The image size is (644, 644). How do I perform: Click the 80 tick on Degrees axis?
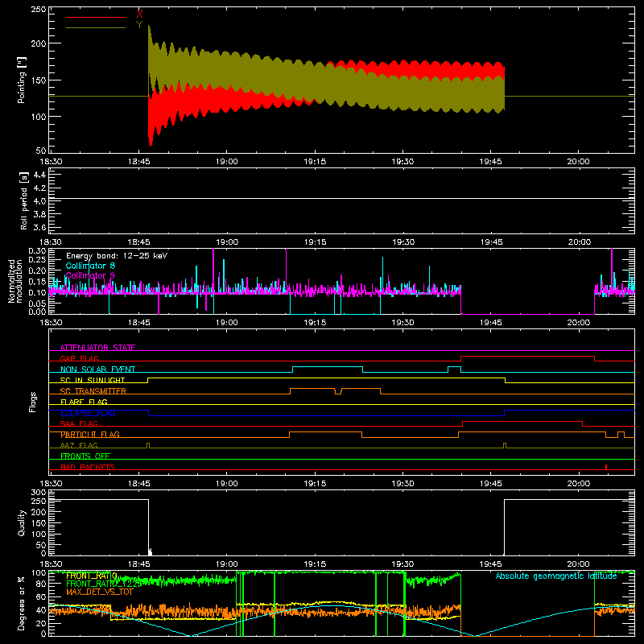[x=41, y=585]
